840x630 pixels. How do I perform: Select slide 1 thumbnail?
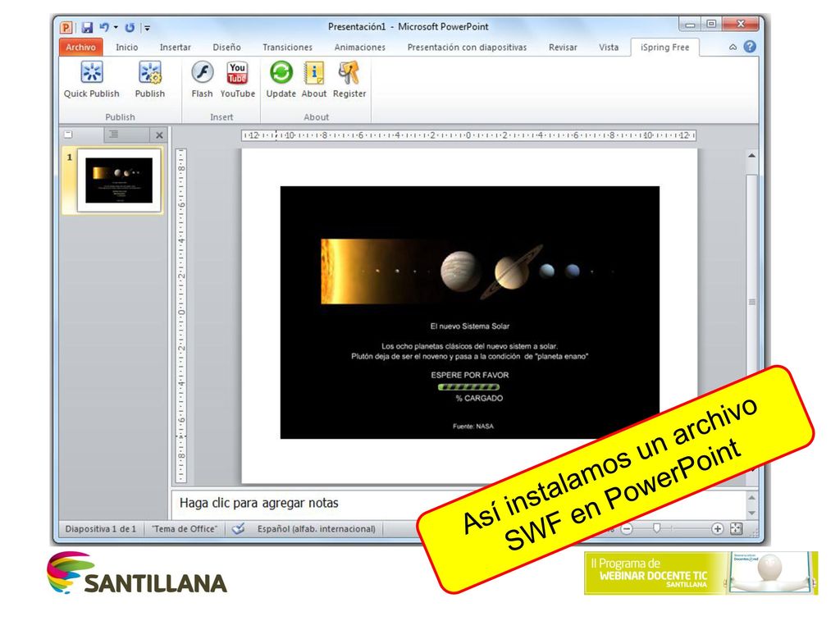pos(119,180)
